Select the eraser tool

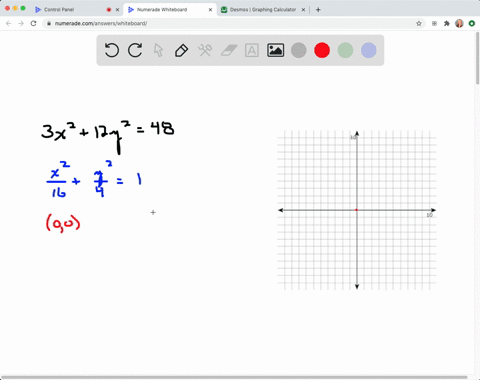[229, 50]
